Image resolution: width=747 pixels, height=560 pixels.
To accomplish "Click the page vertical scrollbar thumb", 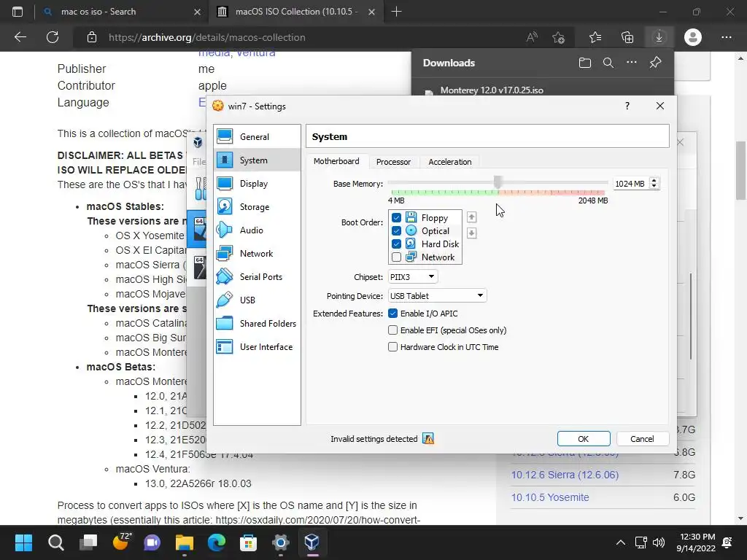I will pyautogui.click(x=740, y=171).
